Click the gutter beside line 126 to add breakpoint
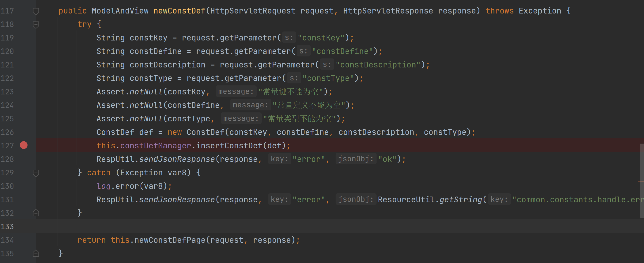The height and width of the screenshot is (263, 644). (x=24, y=132)
